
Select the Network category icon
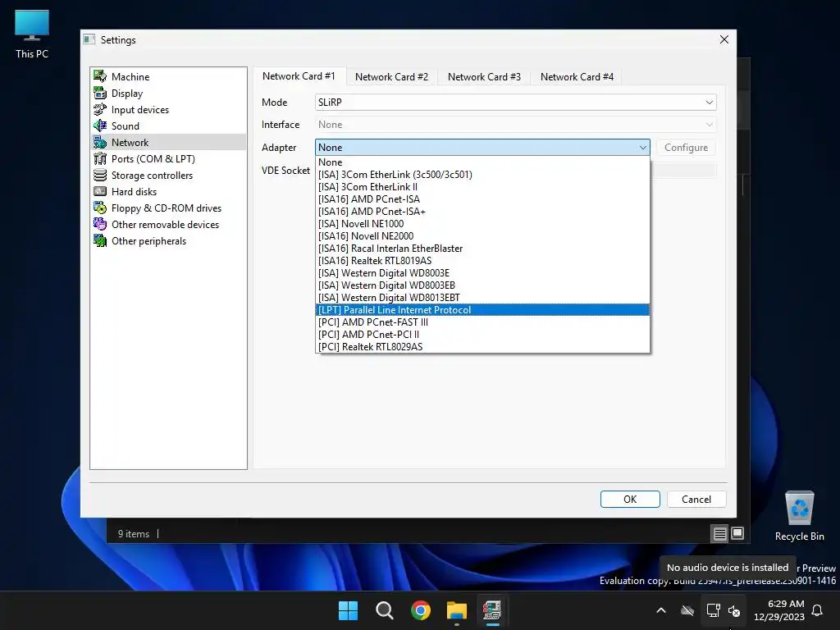click(100, 143)
